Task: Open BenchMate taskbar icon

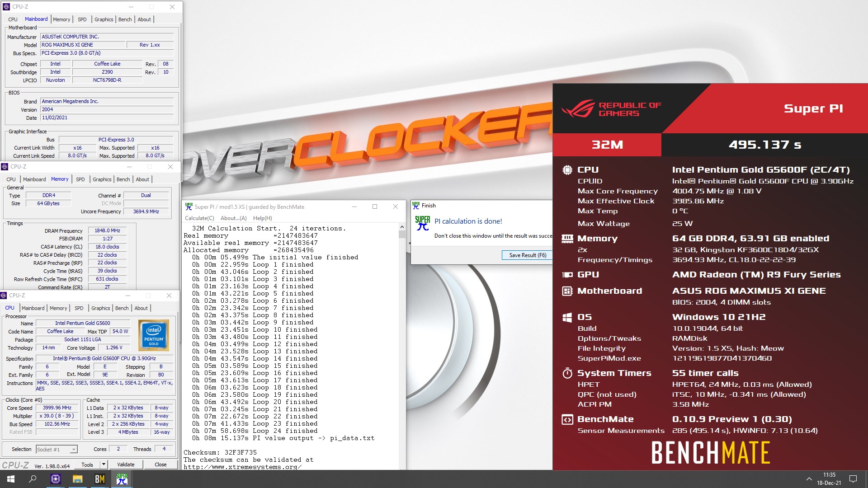Action: pyautogui.click(x=99, y=479)
